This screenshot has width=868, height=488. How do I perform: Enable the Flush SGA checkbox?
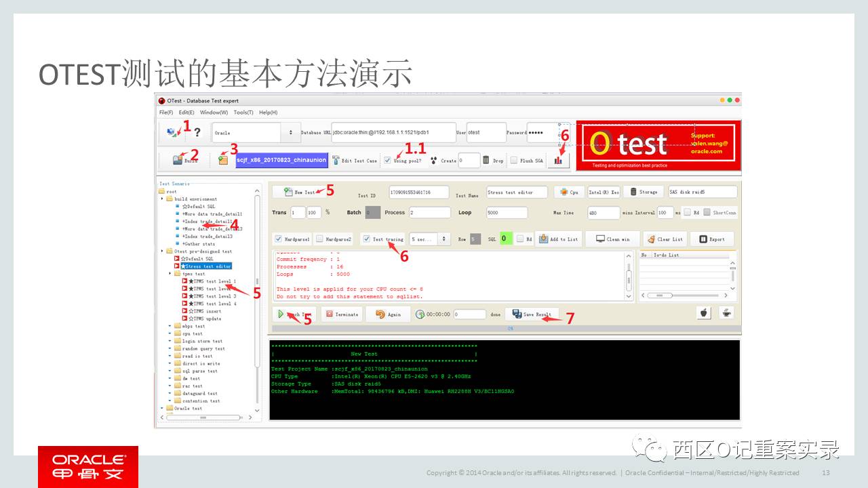[513, 161]
